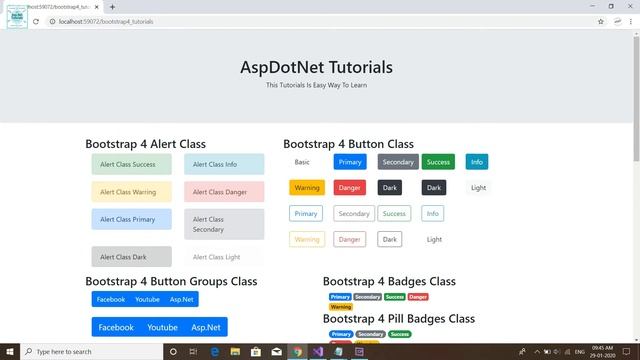This screenshot has width=640, height=360.
Task: Click Youtube in the large button group
Action: (x=162, y=327)
